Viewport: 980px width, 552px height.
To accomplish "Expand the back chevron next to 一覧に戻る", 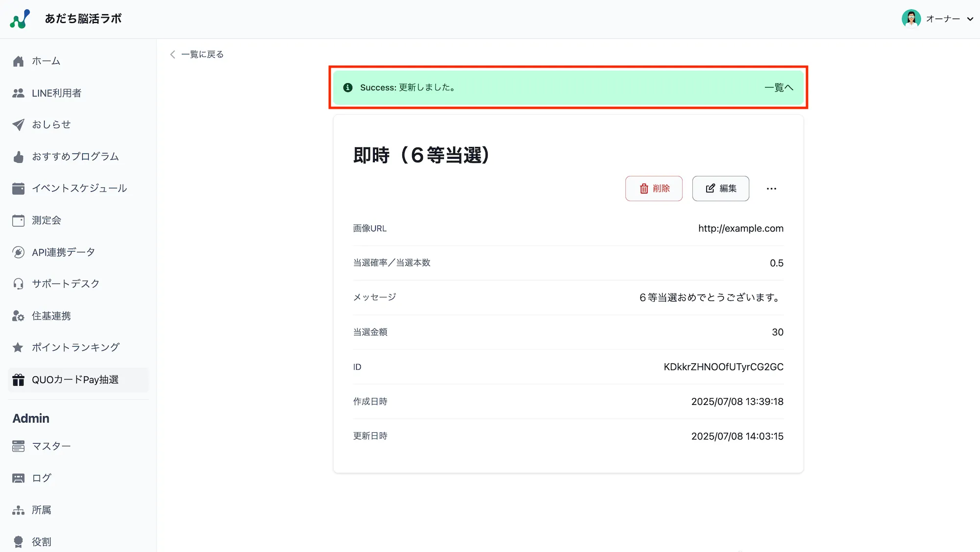I will (x=172, y=54).
